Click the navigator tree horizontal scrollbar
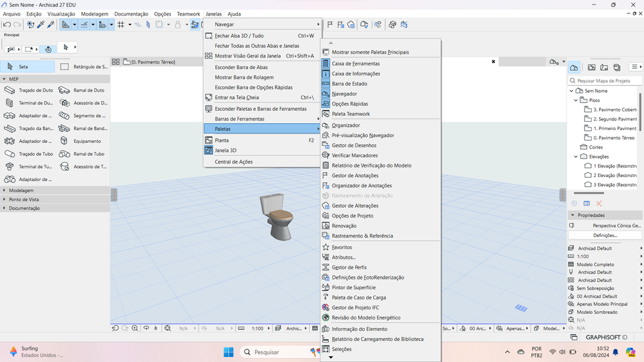The image size is (644, 362). [588, 193]
